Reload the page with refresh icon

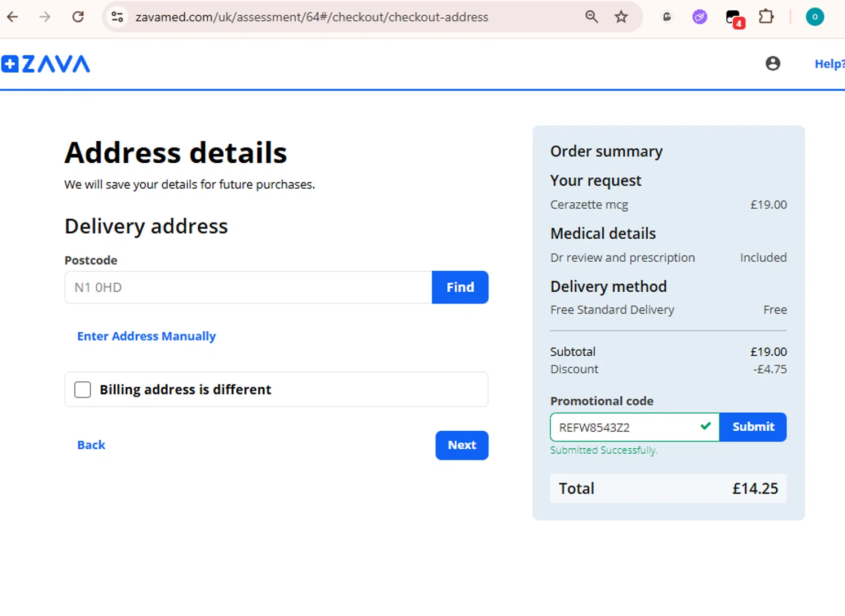click(78, 17)
